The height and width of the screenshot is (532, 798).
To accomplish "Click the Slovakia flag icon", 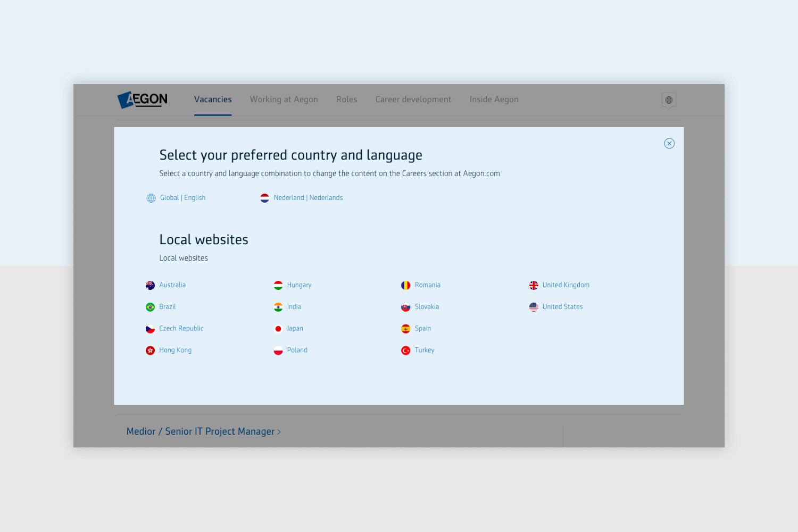I will coord(406,307).
